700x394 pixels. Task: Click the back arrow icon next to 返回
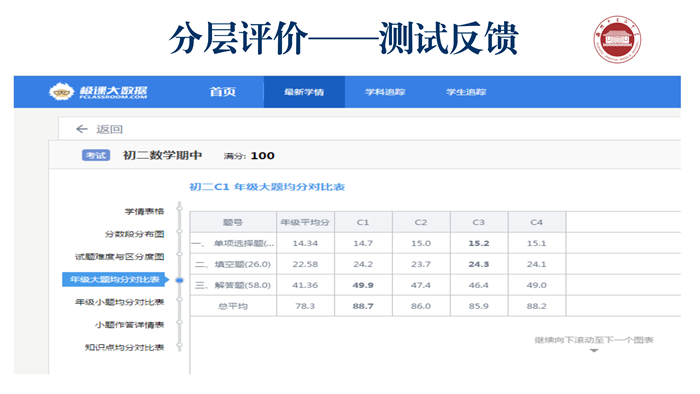82,129
